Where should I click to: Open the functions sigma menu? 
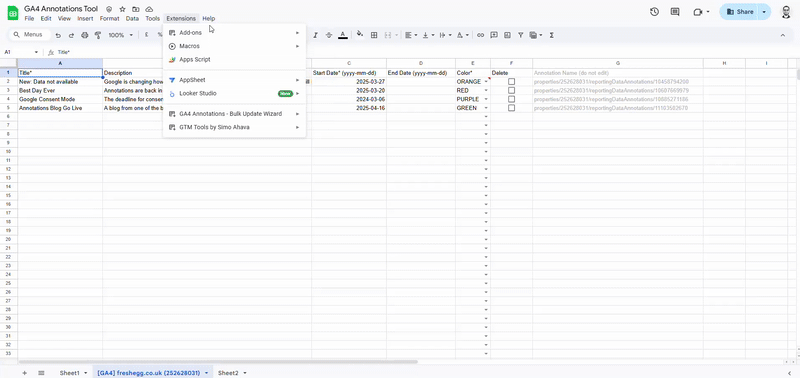click(x=552, y=35)
